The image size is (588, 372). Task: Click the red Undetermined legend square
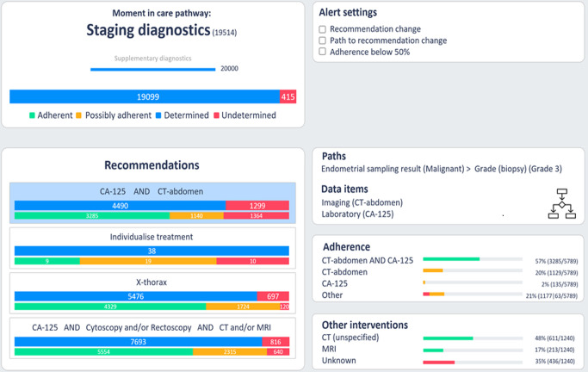tap(217, 115)
